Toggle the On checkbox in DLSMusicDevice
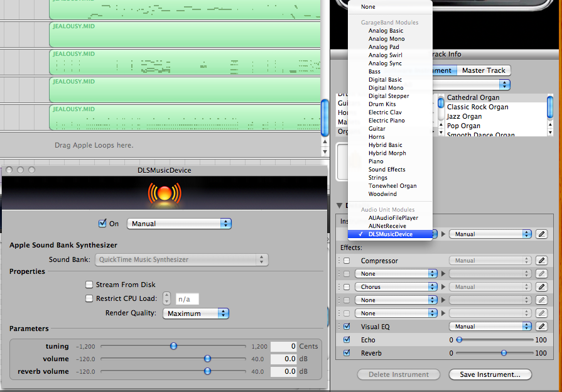The image size is (562, 392). point(102,224)
